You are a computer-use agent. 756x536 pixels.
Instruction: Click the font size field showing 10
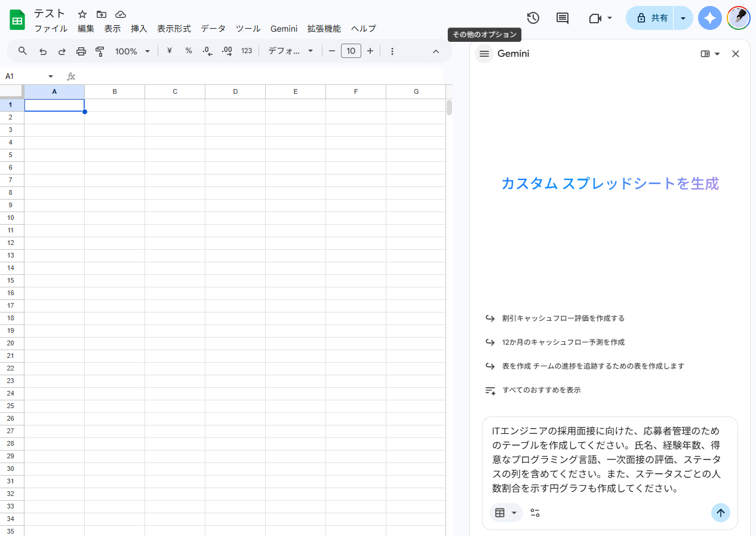click(351, 51)
